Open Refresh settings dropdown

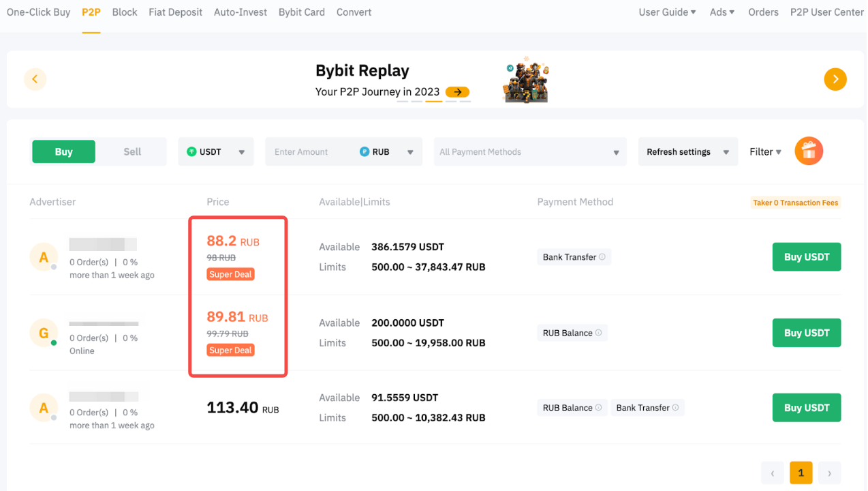coord(687,151)
